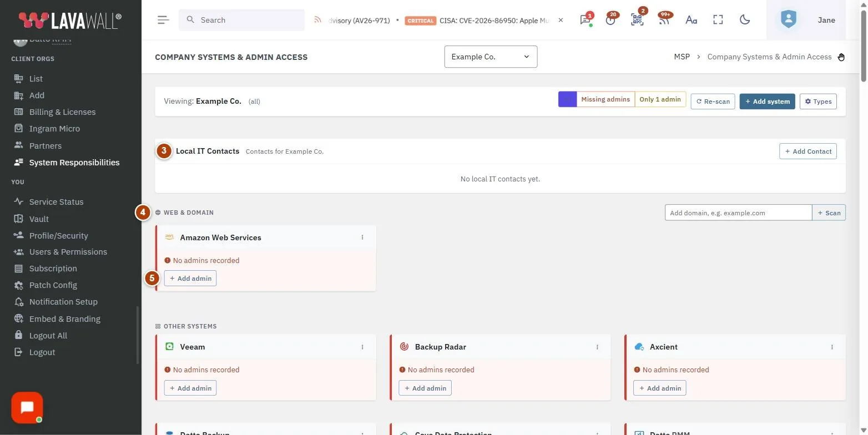
Task: Open the orange live chat widget
Action: pyautogui.click(x=27, y=407)
